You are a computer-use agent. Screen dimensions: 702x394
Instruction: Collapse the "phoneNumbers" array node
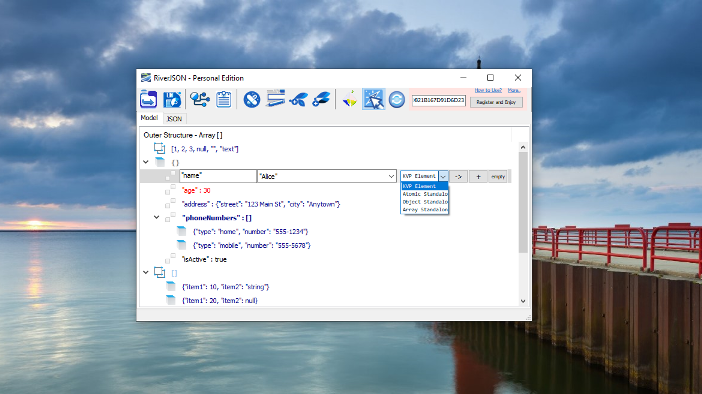[x=156, y=218]
